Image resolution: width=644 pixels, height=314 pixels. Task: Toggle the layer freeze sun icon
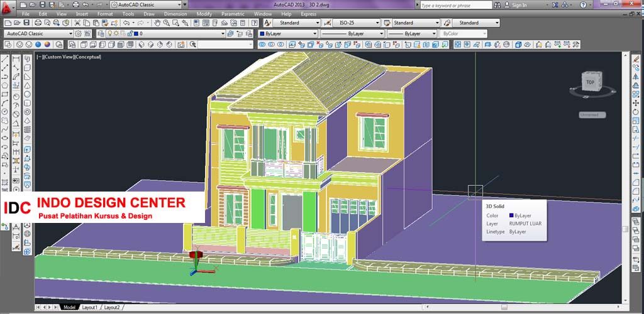point(116,34)
